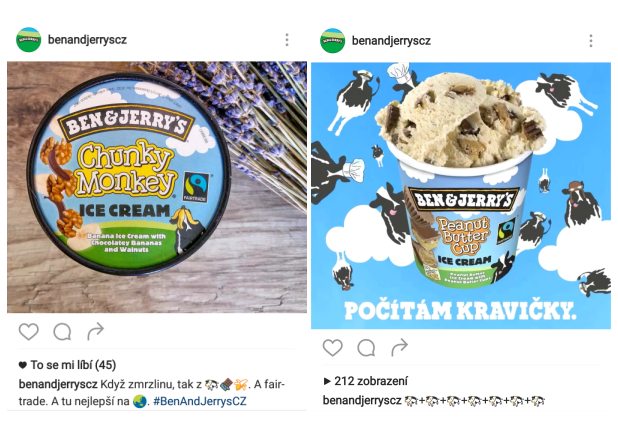This screenshot has width=618, height=424.
Task: Open three-dot options menu on left post
Action: click(287, 39)
